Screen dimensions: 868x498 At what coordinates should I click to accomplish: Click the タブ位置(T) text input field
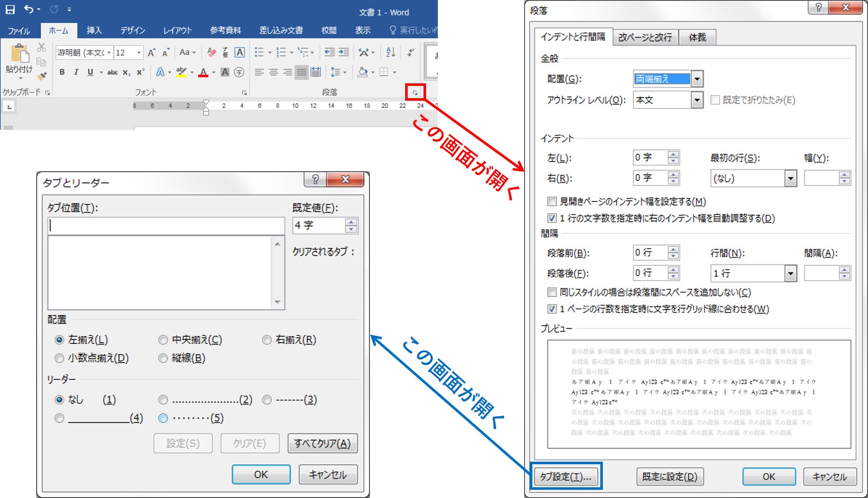tap(166, 225)
